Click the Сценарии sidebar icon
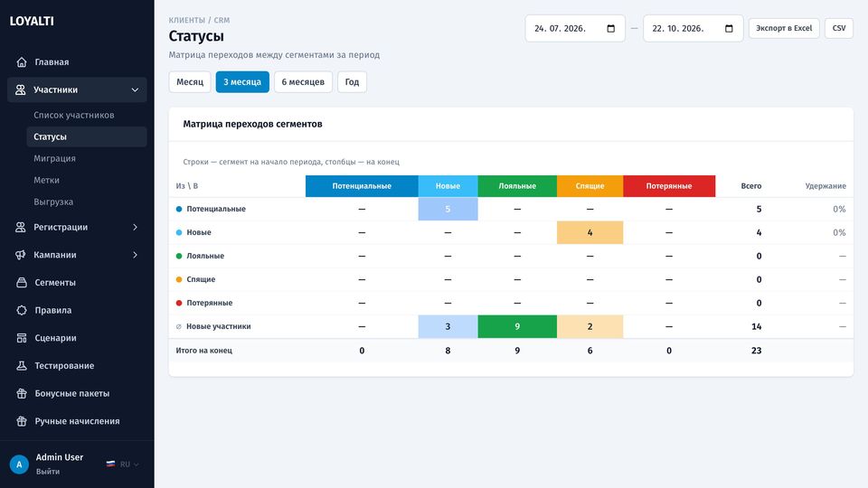The width and height of the screenshot is (868, 488). (x=22, y=337)
